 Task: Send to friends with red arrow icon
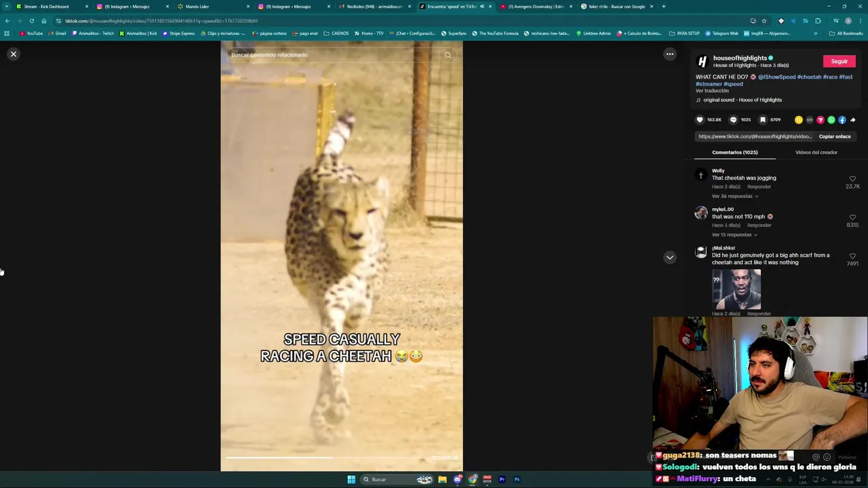coord(820,120)
